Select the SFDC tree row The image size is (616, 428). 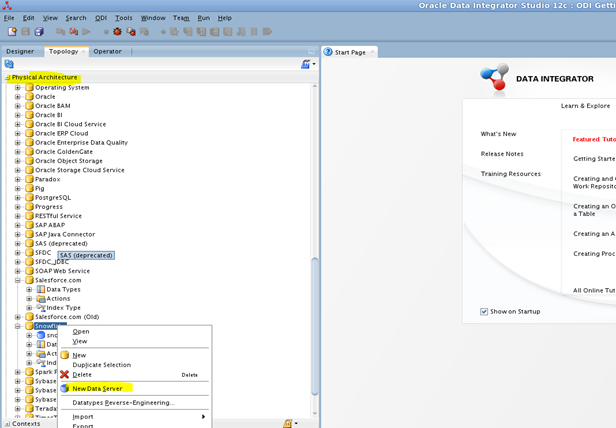point(43,252)
